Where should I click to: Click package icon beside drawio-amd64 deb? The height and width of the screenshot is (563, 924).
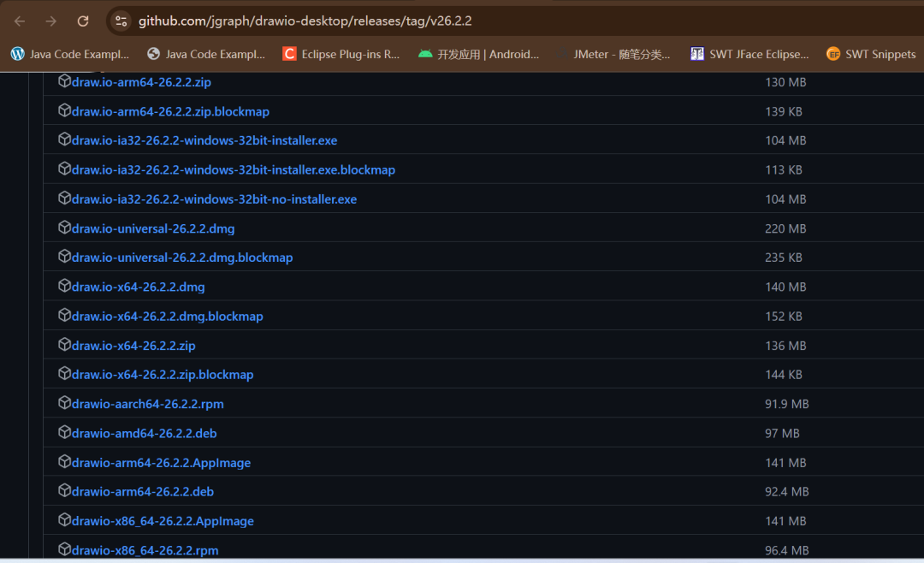64,432
